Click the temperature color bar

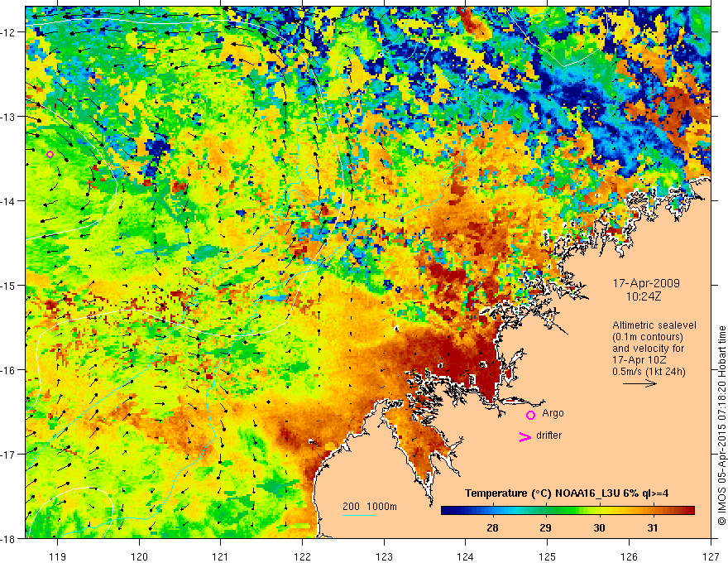[568, 510]
